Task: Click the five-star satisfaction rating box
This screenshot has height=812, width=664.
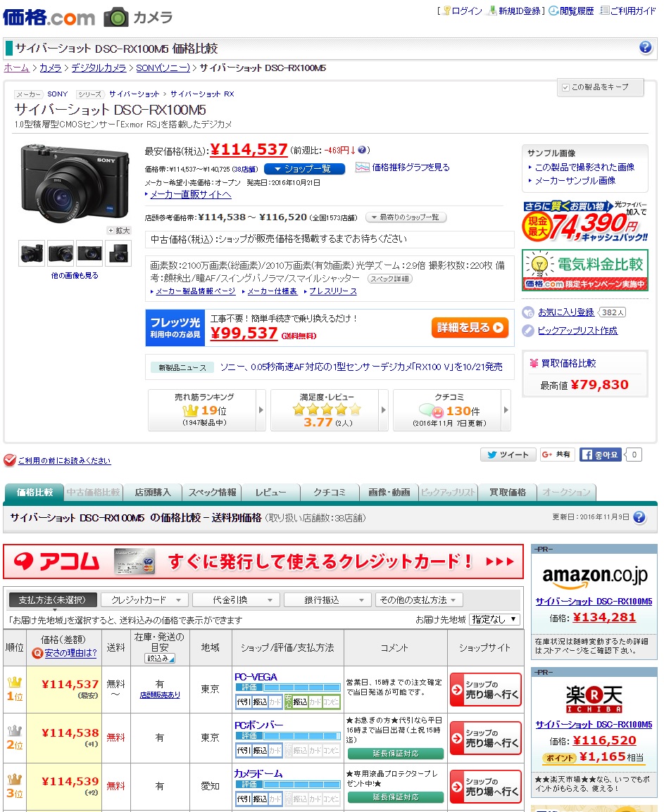Action: pos(327,410)
